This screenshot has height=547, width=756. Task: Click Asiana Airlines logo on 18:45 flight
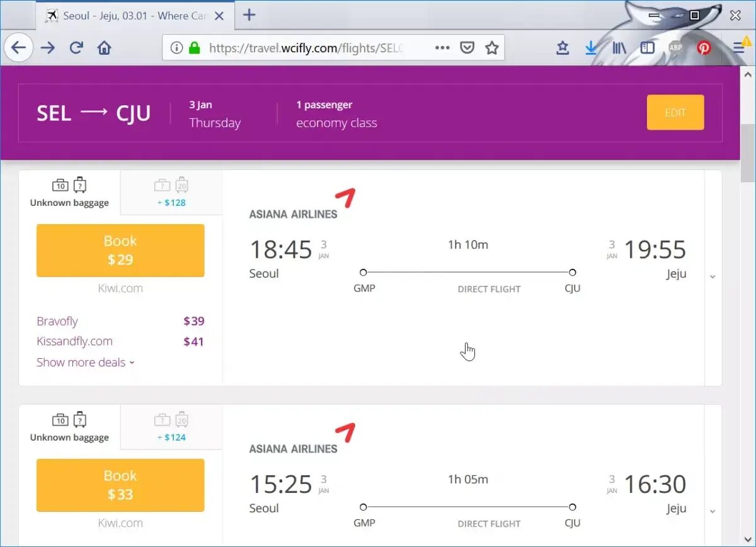point(302,205)
